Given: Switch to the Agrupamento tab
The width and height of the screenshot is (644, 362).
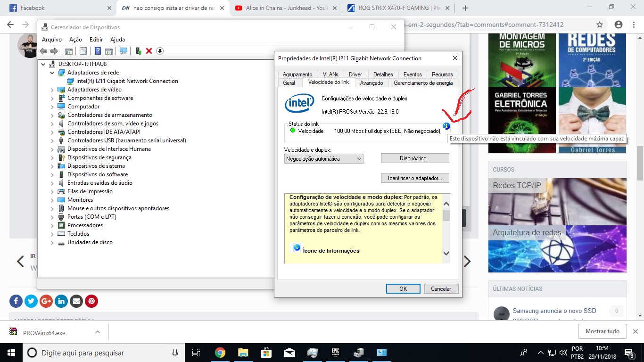Looking at the screenshot, I should click(297, 74).
